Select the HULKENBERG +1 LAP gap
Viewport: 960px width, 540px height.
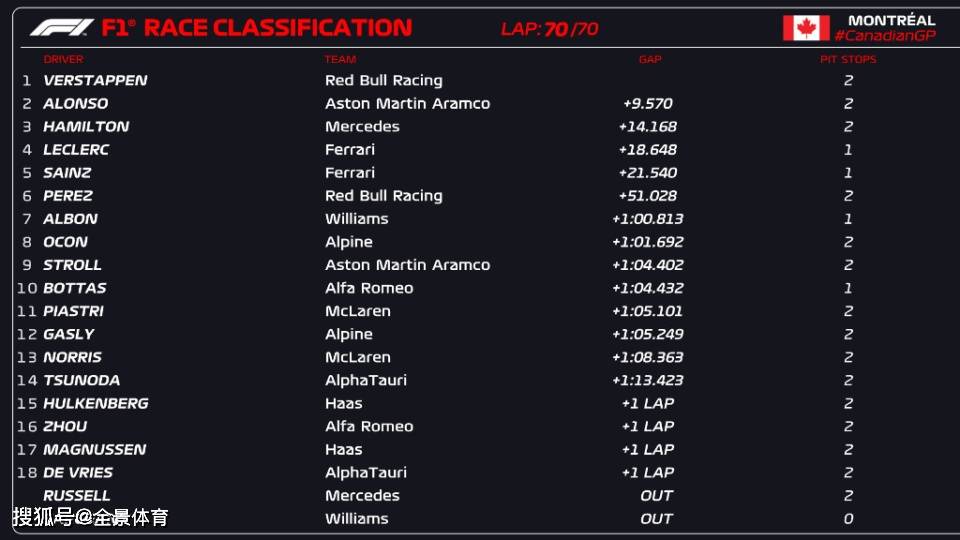pyautogui.click(x=648, y=403)
